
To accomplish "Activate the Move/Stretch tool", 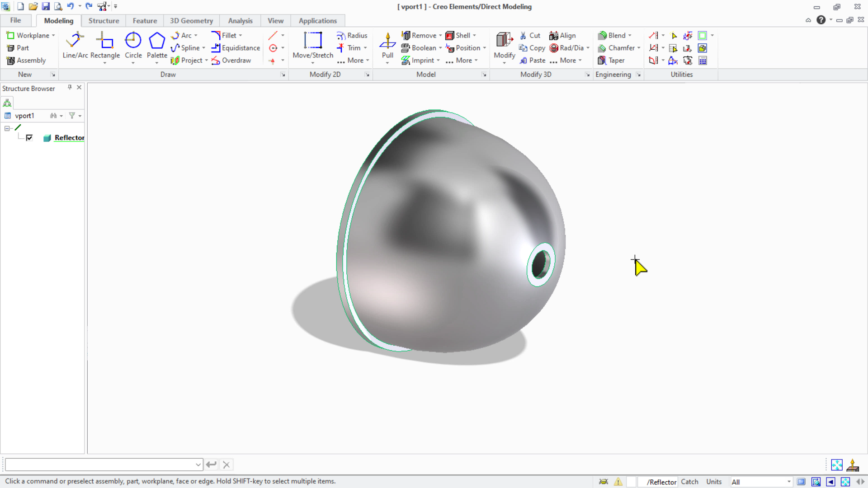I will (313, 45).
